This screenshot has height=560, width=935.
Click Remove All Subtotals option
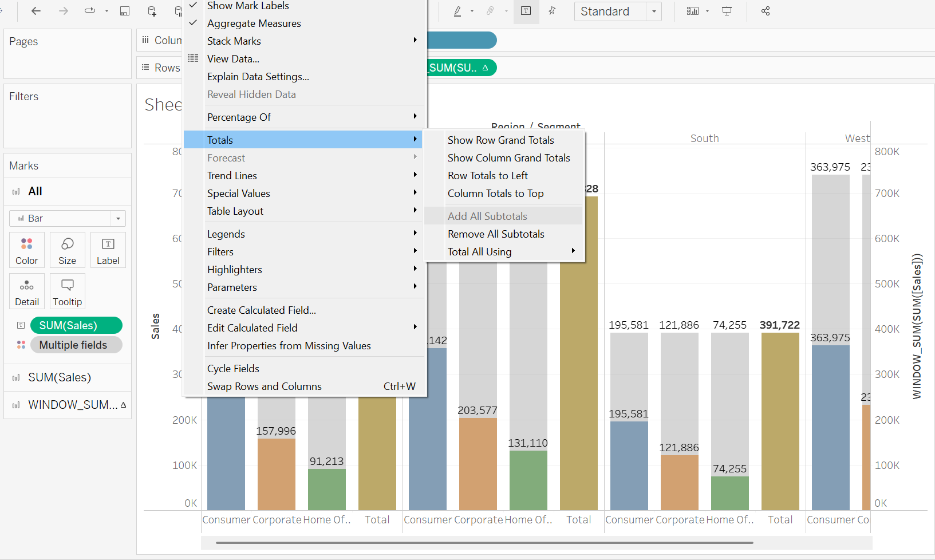pyautogui.click(x=496, y=234)
